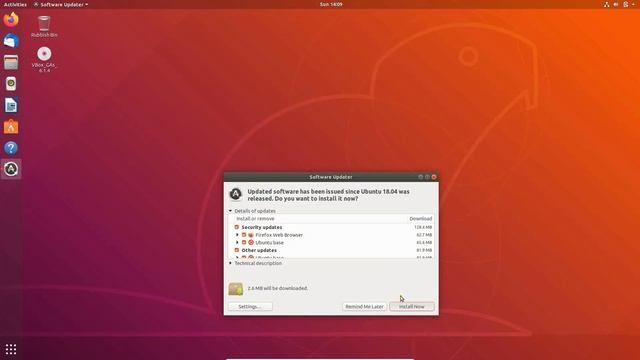Viewport: 640px width, 360px height.
Task: Open the Help dock icon
Action: coord(11,148)
